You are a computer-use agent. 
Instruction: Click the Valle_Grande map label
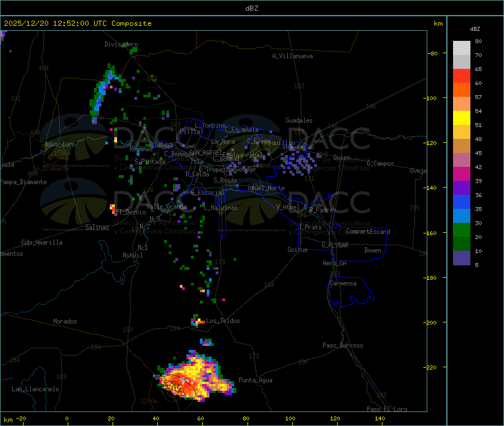166,206
